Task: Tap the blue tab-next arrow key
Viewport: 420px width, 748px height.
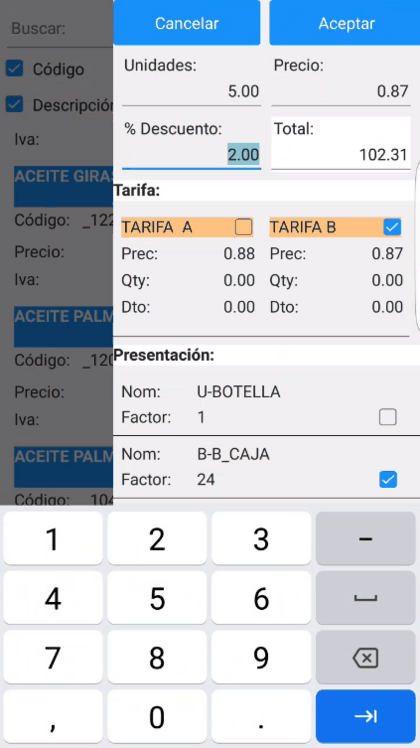Action: [x=366, y=717]
